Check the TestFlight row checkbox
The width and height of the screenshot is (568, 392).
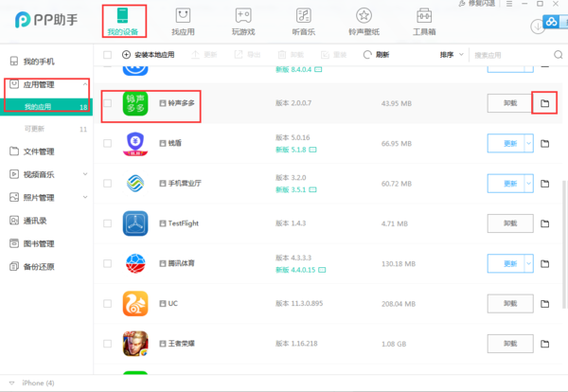click(x=108, y=223)
